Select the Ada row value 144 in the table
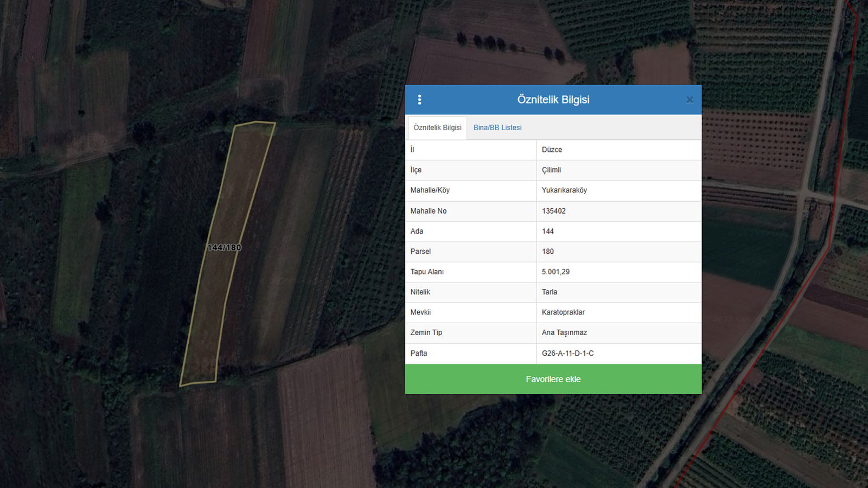The width and height of the screenshot is (868, 488). coord(548,232)
